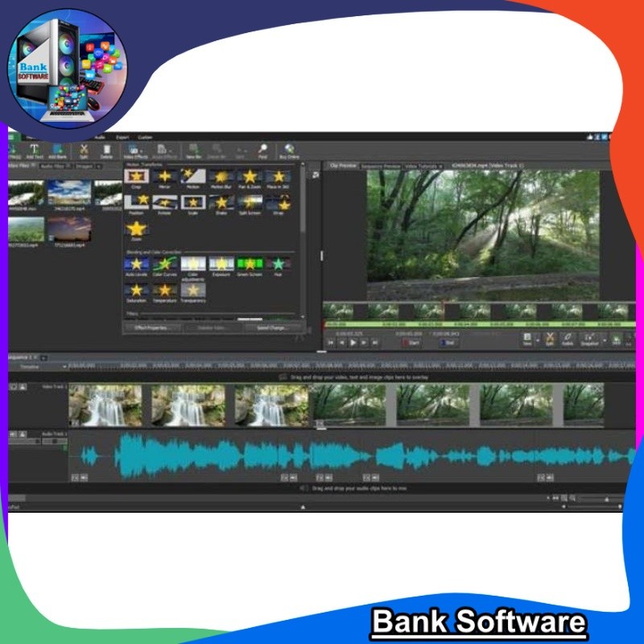644x644 pixels.
Task: Apply the Shake effect
Action: tap(221, 205)
